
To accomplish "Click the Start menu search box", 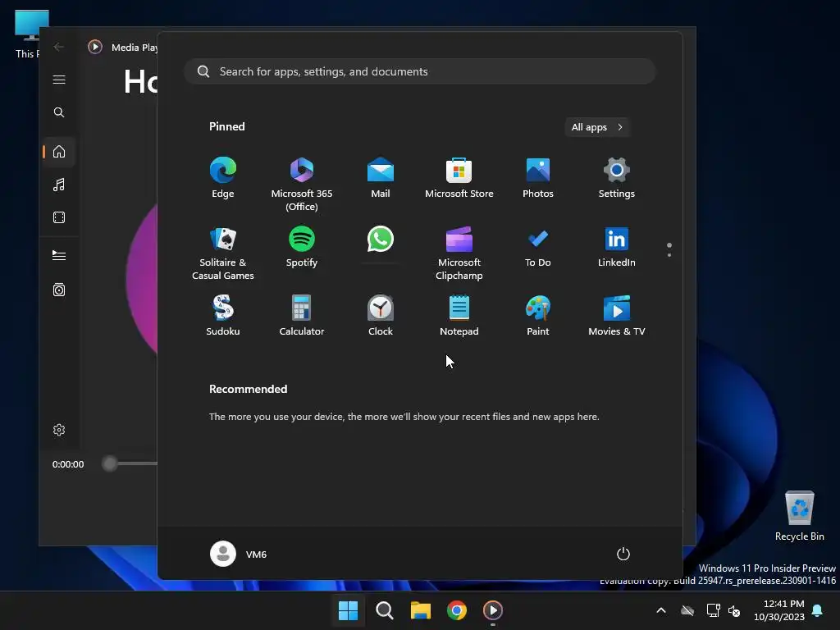I will coord(419,71).
